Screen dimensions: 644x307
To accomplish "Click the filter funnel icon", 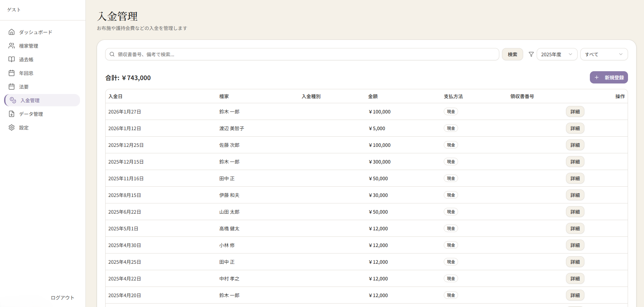I will pyautogui.click(x=531, y=55).
